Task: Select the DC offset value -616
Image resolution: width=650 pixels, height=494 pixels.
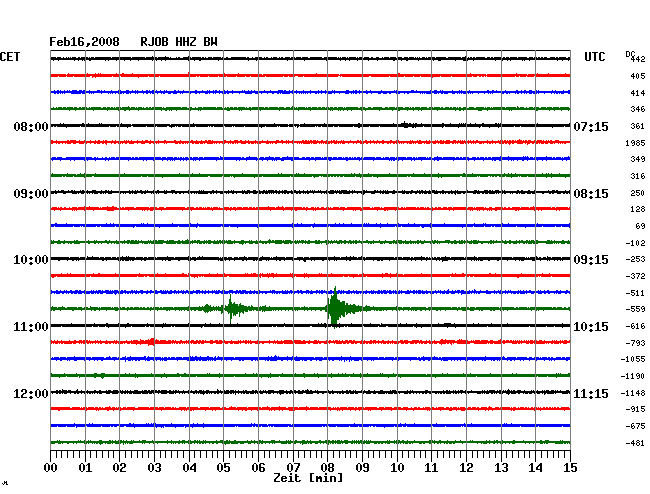Action: click(635, 326)
